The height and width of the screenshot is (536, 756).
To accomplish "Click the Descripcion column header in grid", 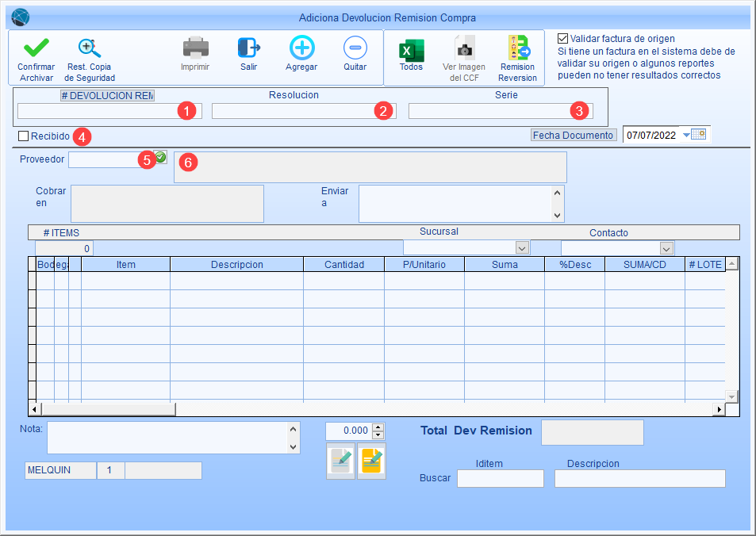I will pyautogui.click(x=236, y=265).
